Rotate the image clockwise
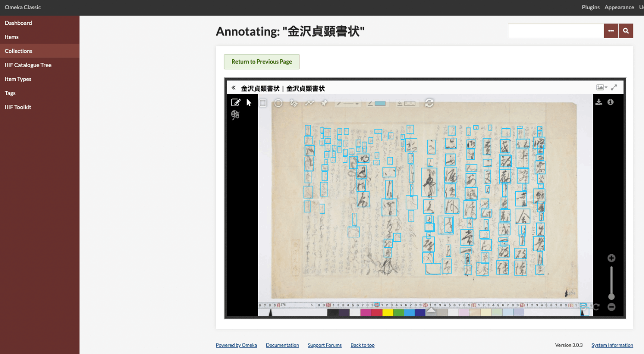644x354 pixels. tap(596, 307)
